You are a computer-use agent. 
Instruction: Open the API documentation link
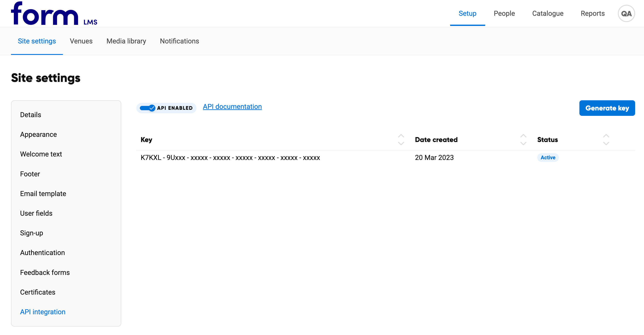point(232,107)
